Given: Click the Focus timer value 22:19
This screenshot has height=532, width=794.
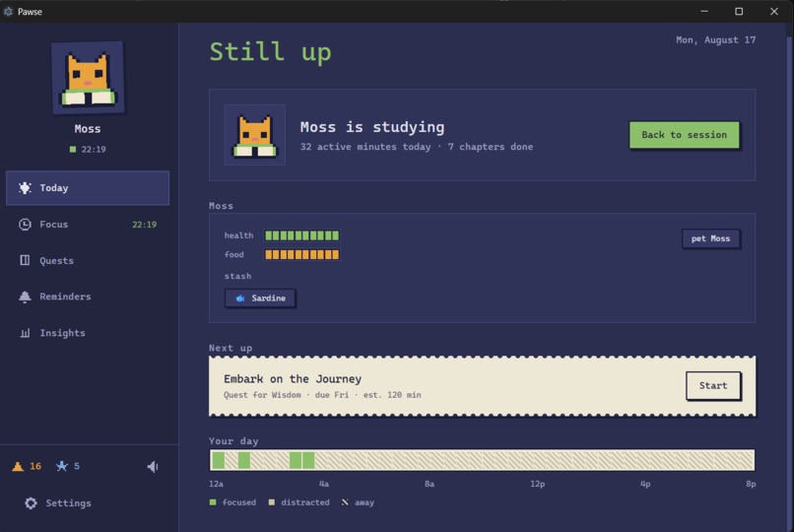Looking at the screenshot, I should click(x=144, y=225).
